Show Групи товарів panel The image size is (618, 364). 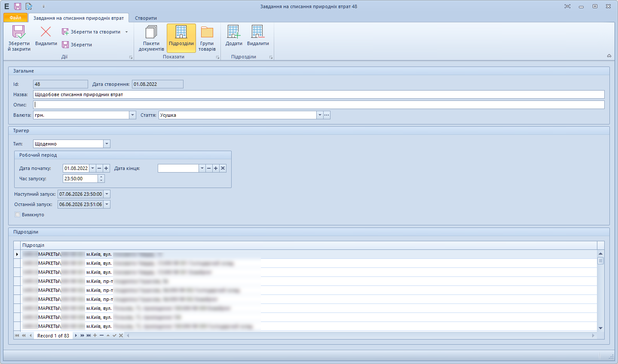(x=207, y=38)
